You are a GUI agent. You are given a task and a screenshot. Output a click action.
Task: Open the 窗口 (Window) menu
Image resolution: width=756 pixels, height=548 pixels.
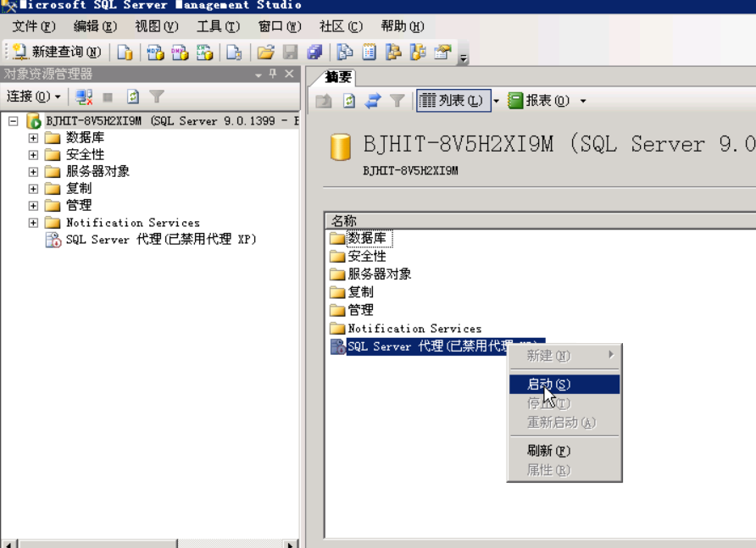pos(280,26)
